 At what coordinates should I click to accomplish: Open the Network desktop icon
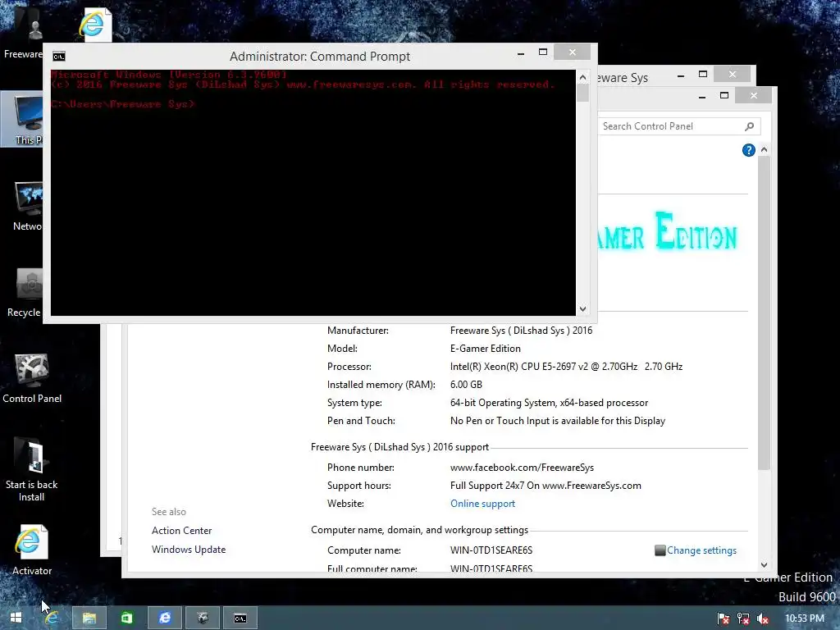coord(28,207)
